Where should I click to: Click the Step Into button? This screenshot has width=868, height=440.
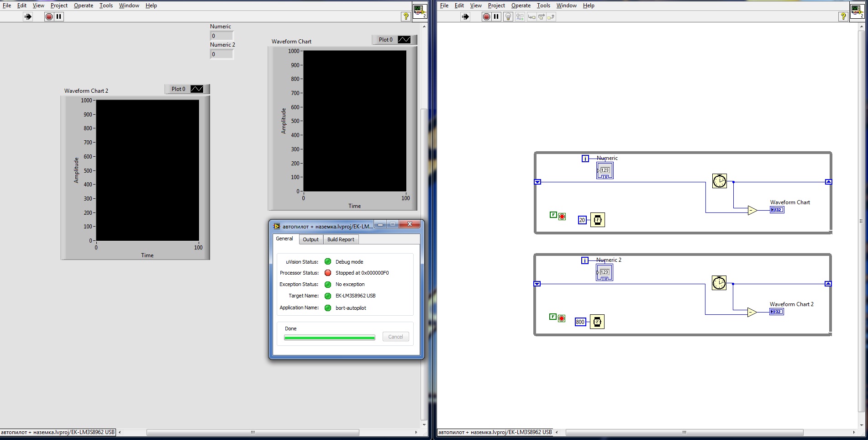[531, 16]
